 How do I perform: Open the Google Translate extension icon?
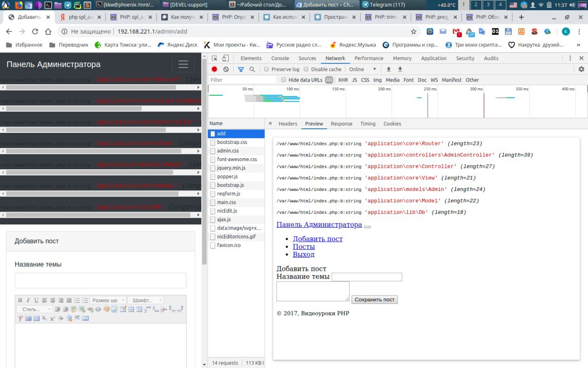point(482,32)
